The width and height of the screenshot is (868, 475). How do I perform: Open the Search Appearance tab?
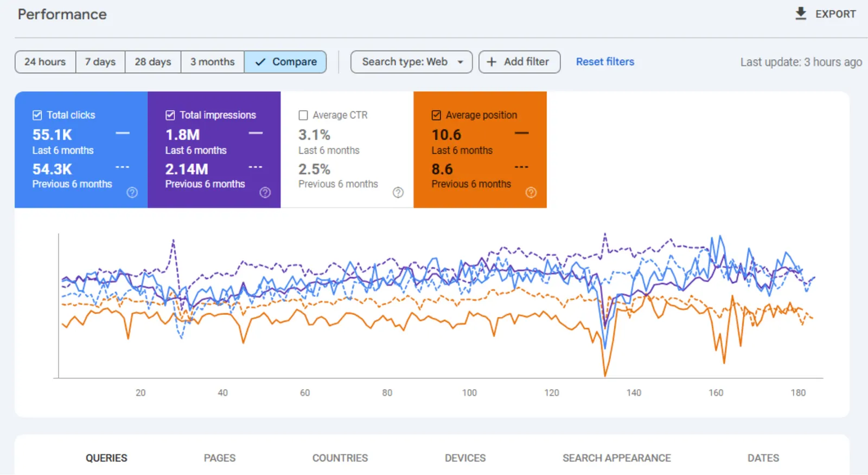(x=617, y=458)
